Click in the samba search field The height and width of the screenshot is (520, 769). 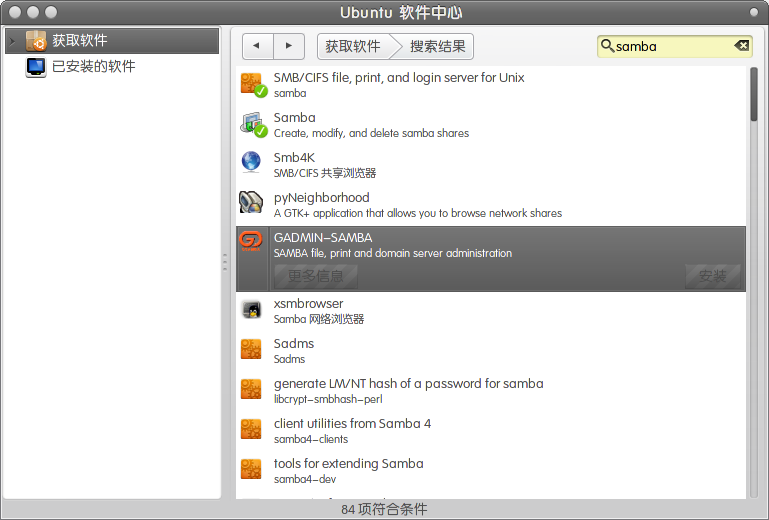coord(674,46)
